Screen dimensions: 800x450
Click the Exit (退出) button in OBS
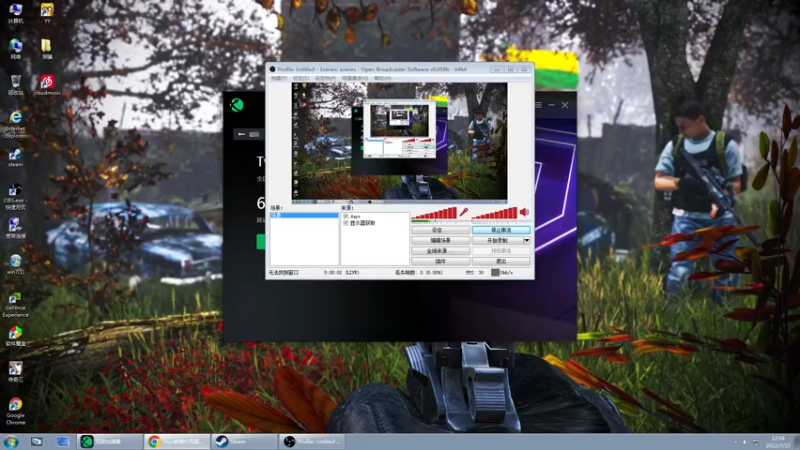[x=501, y=261]
